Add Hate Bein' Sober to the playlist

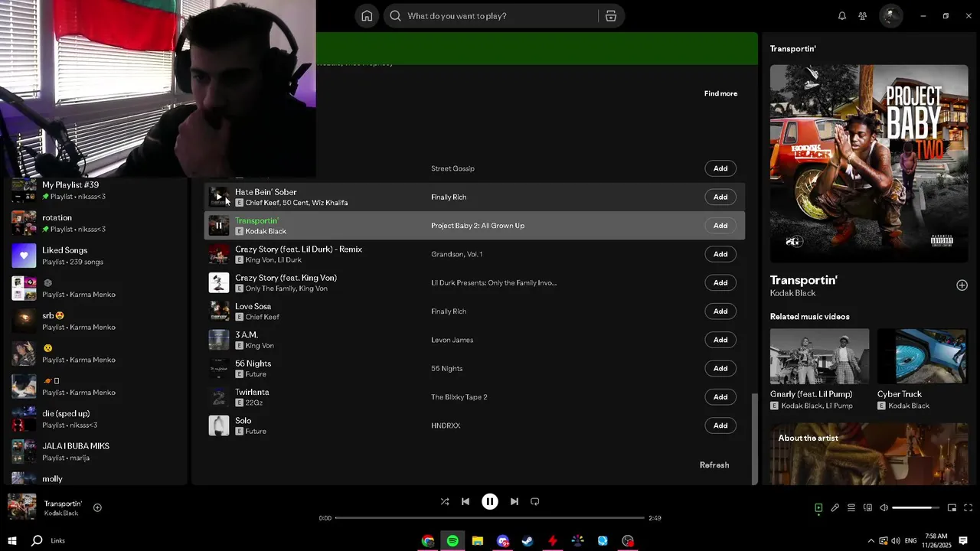pyautogui.click(x=720, y=197)
